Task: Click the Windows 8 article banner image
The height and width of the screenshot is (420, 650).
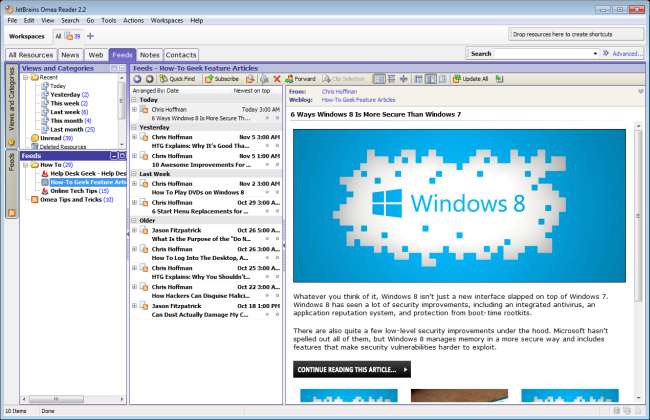Action: coord(459,206)
